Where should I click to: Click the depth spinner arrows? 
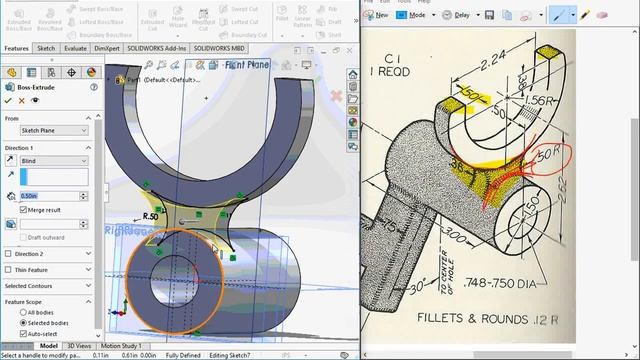pos(84,196)
